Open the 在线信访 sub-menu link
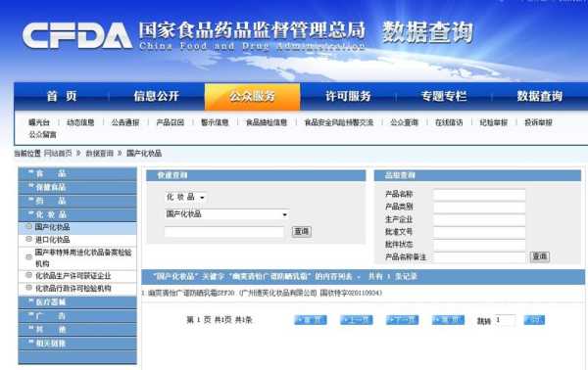The image size is (588, 370). (449, 122)
